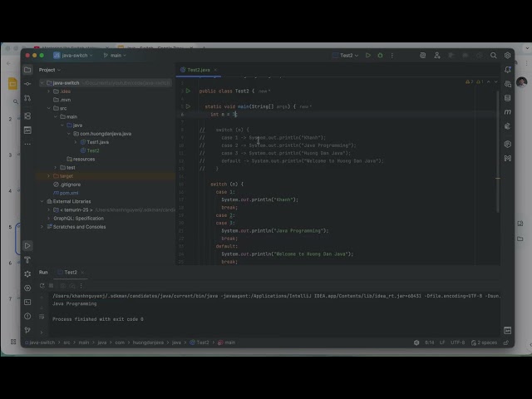Open the Problems tool window icon

click(27, 316)
